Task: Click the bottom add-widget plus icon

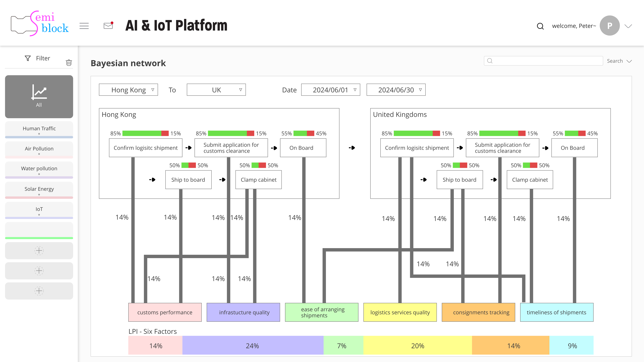Action: [x=39, y=291]
